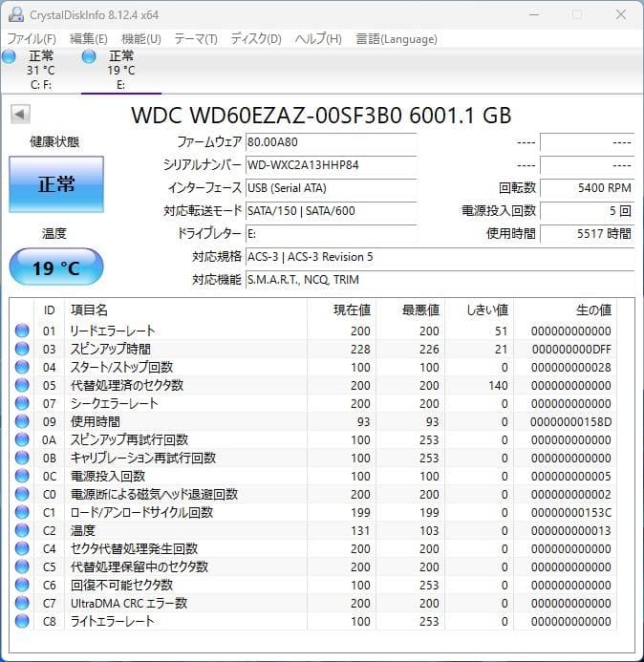Click the status orb for attribute C8 ライトエラーレート

coord(22,621)
